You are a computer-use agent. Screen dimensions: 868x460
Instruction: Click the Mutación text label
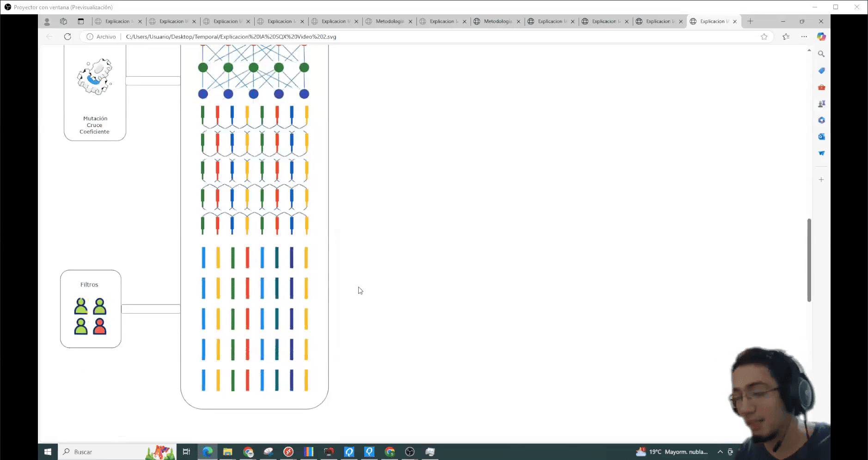pos(95,118)
